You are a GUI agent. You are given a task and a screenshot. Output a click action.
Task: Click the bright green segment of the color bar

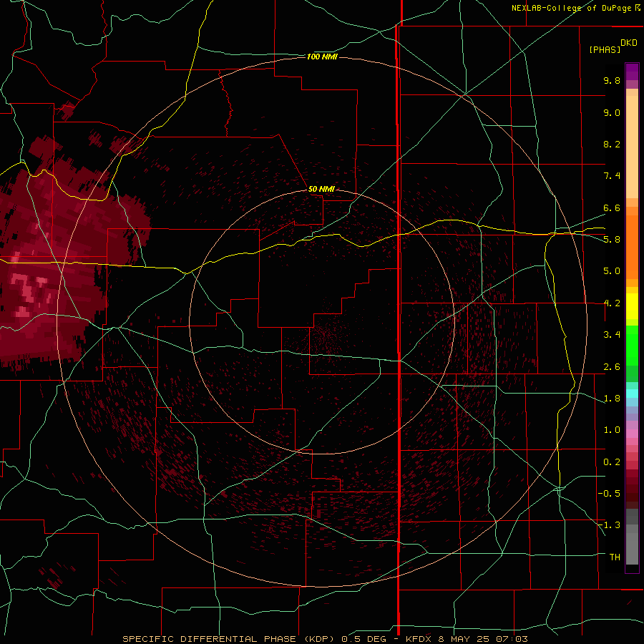(x=632, y=345)
